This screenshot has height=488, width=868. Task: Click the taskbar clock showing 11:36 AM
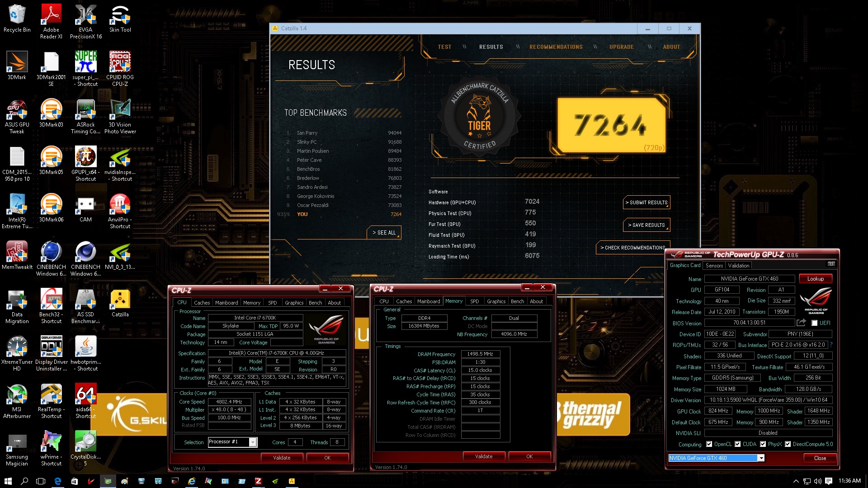coord(849,481)
